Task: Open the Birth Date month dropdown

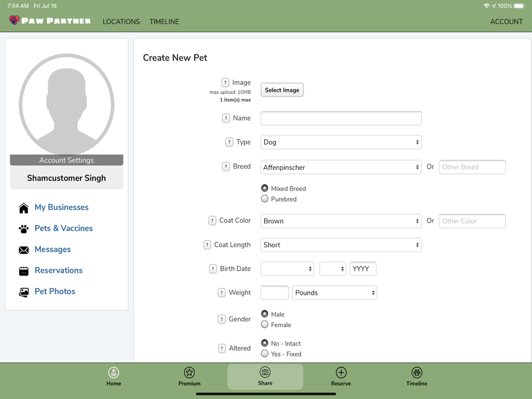Action: (x=287, y=269)
